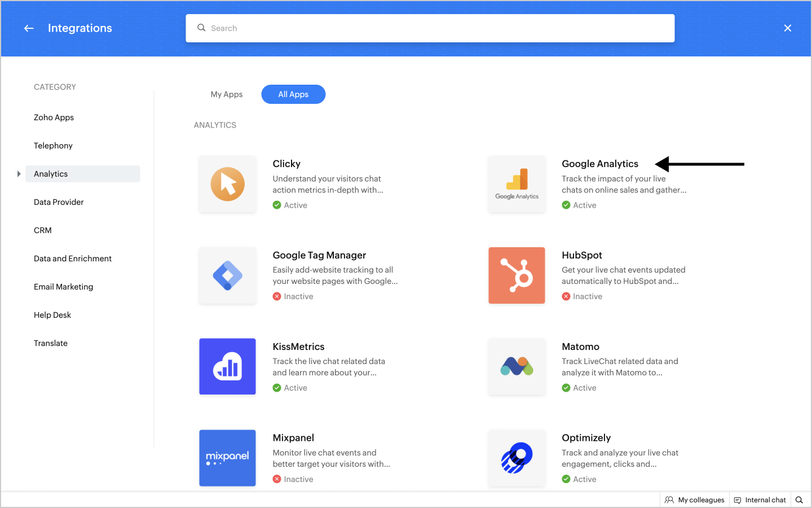Open the Telephony category
Image resolution: width=812 pixels, height=508 pixels.
[54, 146]
